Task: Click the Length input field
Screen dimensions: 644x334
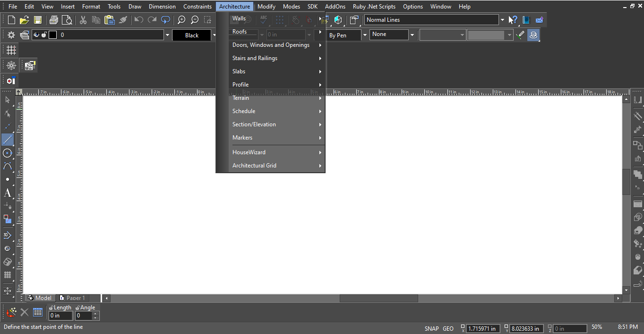Action: click(61, 316)
